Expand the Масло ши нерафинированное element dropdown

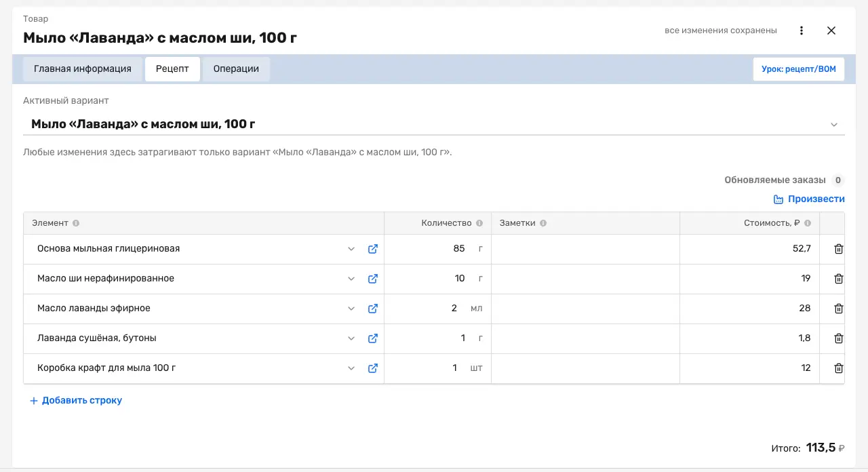pos(351,279)
